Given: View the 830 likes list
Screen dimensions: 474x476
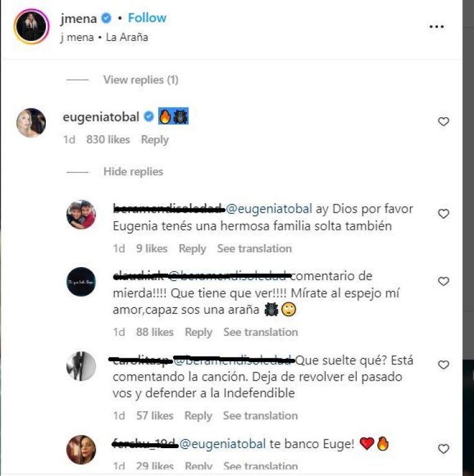Looking at the screenshot, I should click(x=108, y=139).
